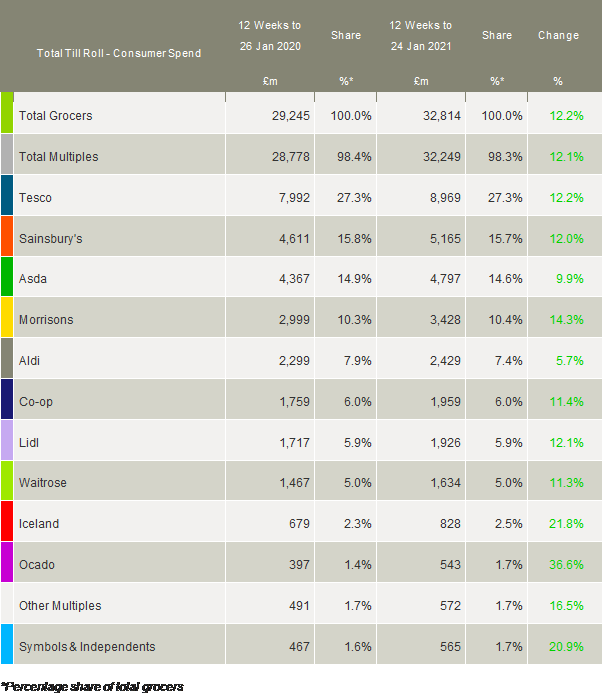Select the Other Multiples row label
This screenshot has width=603, height=695.
[x=60, y=605]
